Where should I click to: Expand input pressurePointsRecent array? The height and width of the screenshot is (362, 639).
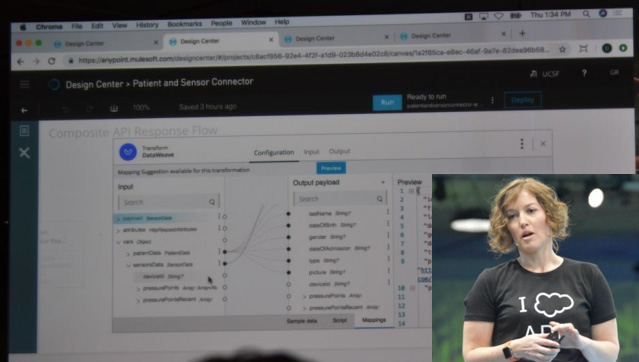point(138,301)
